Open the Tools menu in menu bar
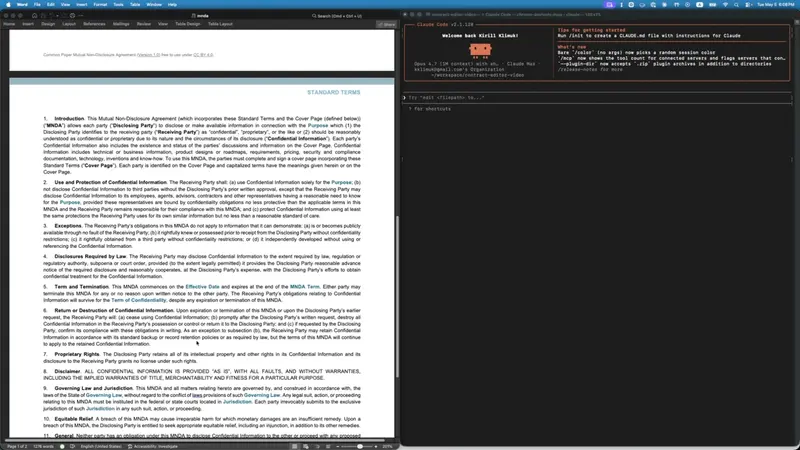 [118, 5]
